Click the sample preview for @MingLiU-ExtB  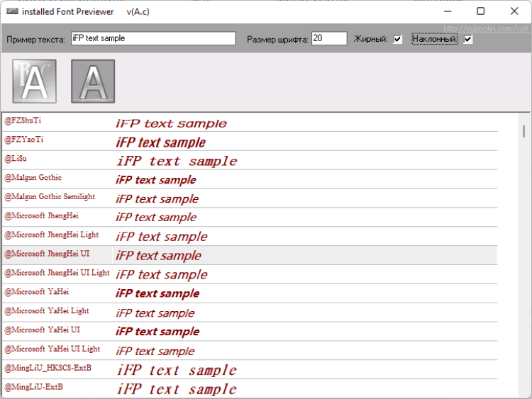[x=177, y=389]
